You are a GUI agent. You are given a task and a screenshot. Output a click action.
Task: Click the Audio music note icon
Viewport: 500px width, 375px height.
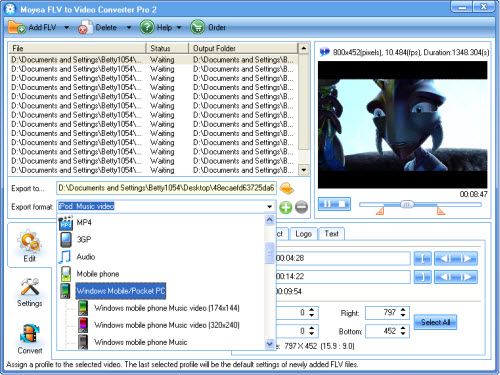coord(65,257)
